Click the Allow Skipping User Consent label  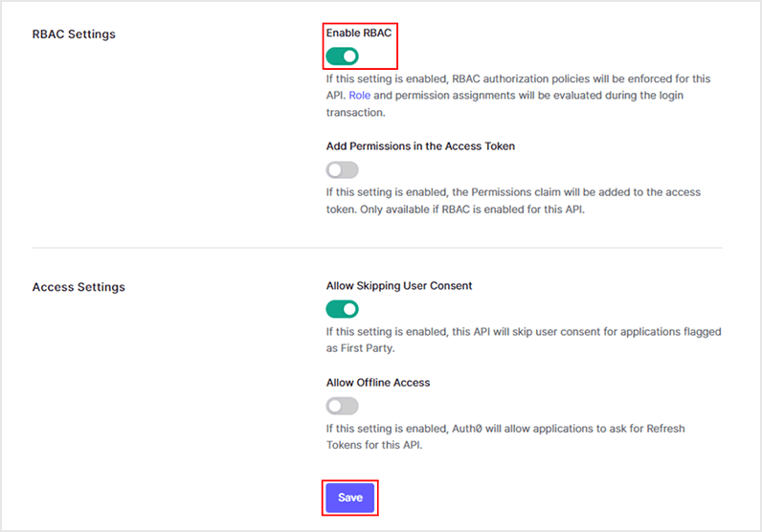399,285
